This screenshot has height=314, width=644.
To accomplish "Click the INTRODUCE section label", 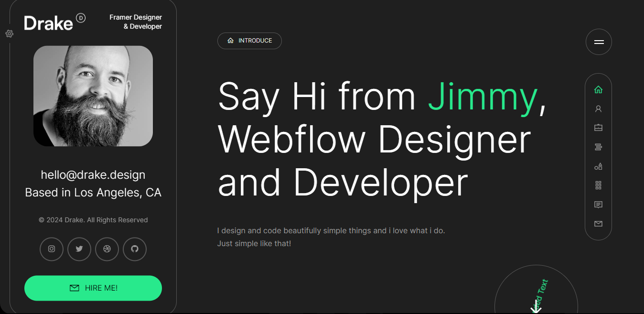I will (249, 41).
